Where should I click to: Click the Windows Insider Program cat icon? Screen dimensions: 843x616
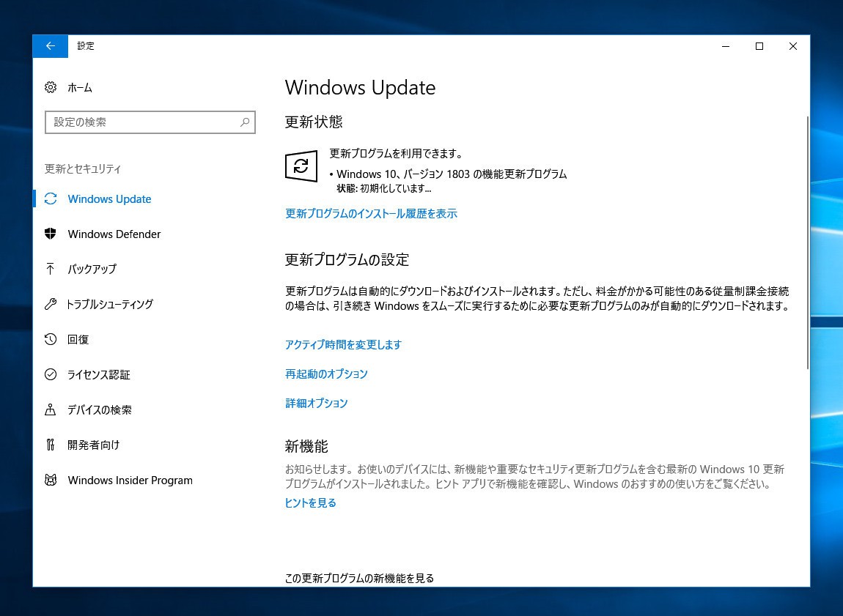click(x=51, y=480)
